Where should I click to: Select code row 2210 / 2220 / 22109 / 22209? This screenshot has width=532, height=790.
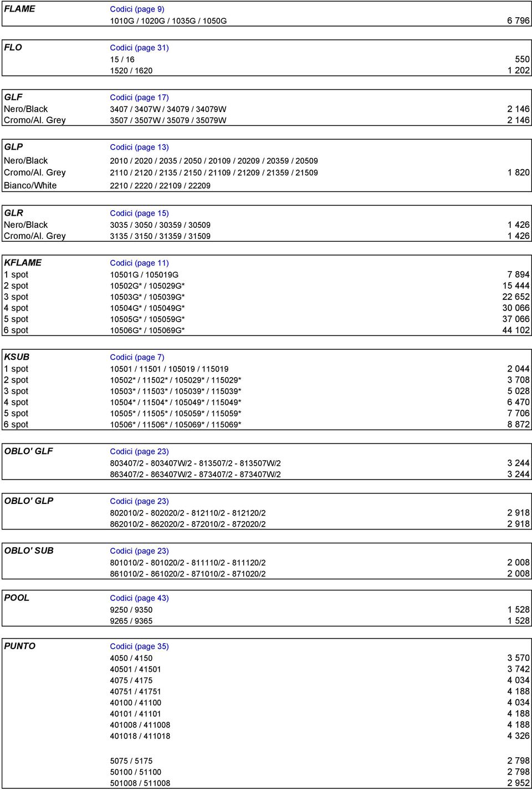click(x=160, y=186)
